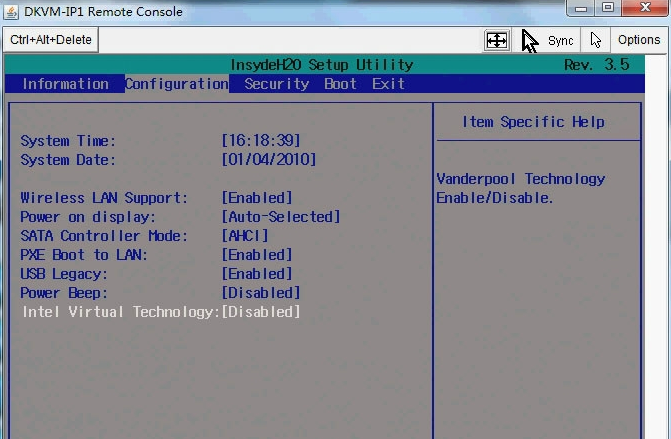Click the SATA Controller Mode label

click(104, 236)
